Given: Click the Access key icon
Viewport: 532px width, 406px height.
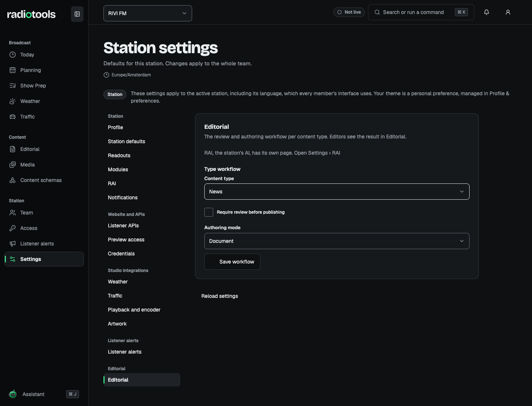Looking at the screenshot, I should (13, 228).
